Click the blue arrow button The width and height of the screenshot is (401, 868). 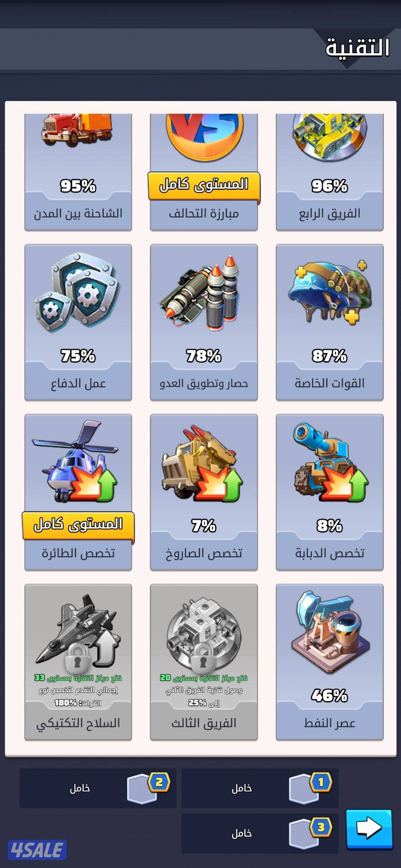(x=369, y=829)
